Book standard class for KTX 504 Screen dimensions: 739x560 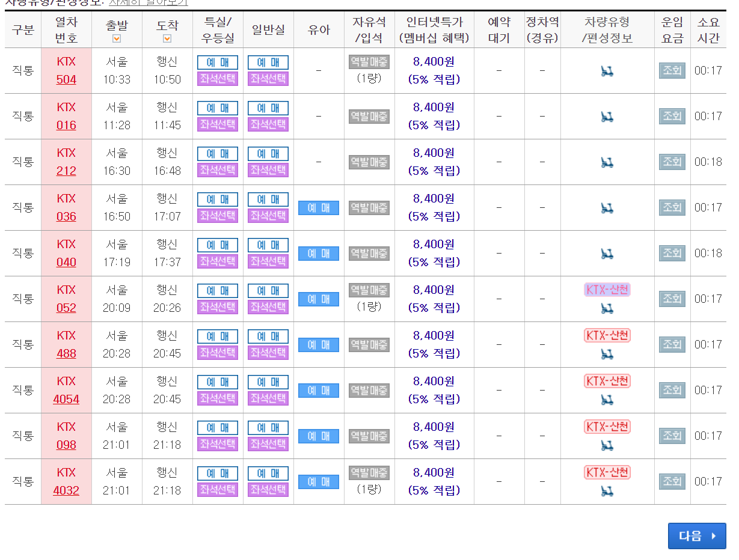pyautogui.click(x=268, y=62)
